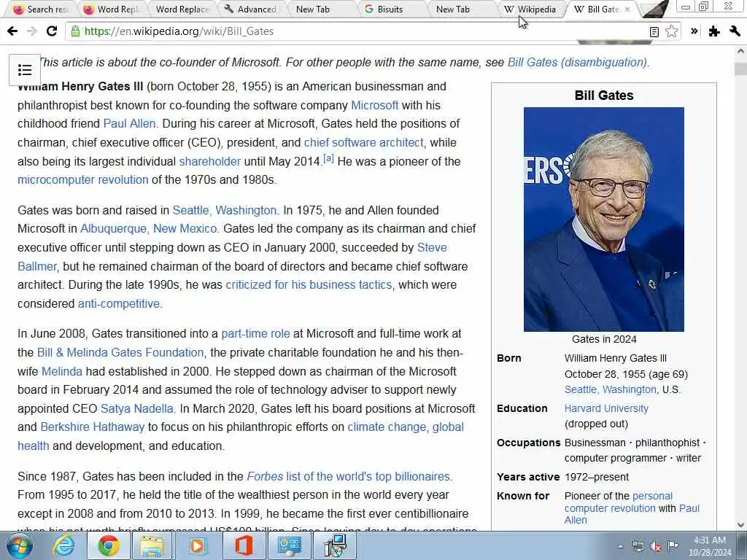Open Chrome from the taskbar
747x560 pixels.
[x=108, y=545]
